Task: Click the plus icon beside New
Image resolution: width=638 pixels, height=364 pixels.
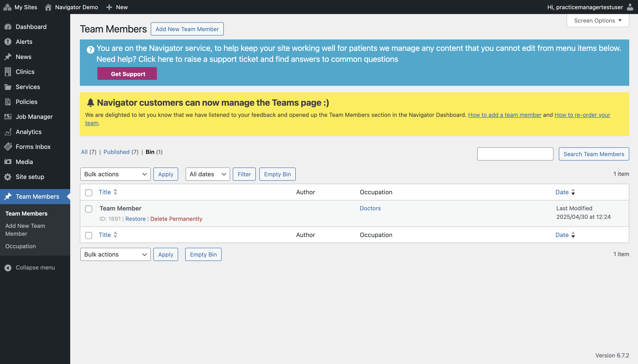Action: click(109, 7)
